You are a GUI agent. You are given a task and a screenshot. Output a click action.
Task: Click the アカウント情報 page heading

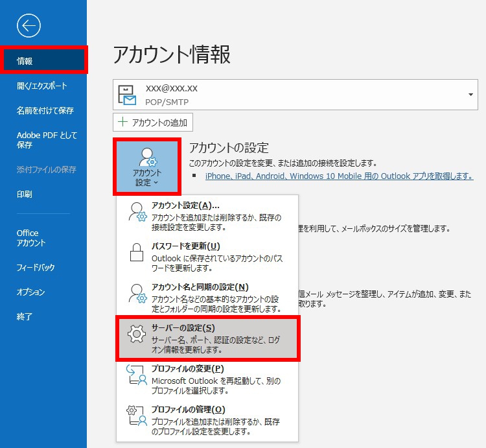[172, 54]
